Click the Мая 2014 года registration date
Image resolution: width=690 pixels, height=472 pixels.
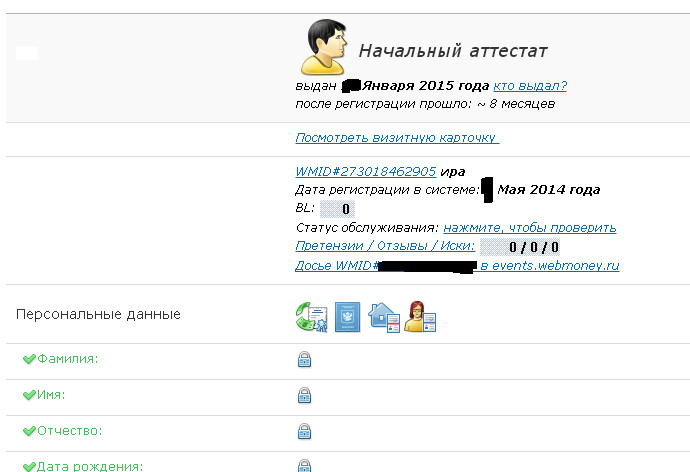[549, 190]
